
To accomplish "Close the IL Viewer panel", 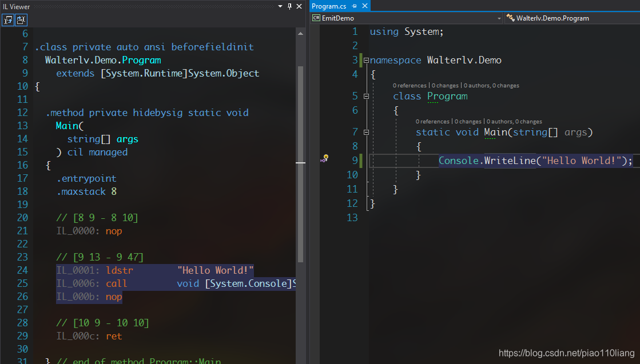I will [x=299, y=6].
